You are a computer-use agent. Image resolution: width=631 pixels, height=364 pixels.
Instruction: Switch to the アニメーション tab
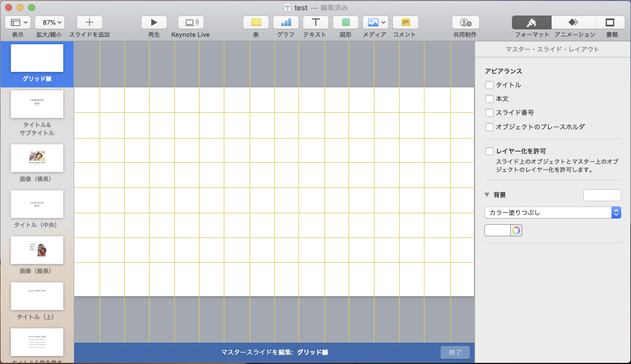[573, 22]
